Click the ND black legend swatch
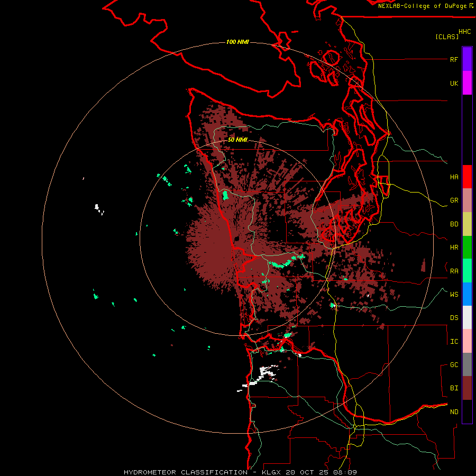The width and height of the screenshot is (476, 476). [467, 411]
